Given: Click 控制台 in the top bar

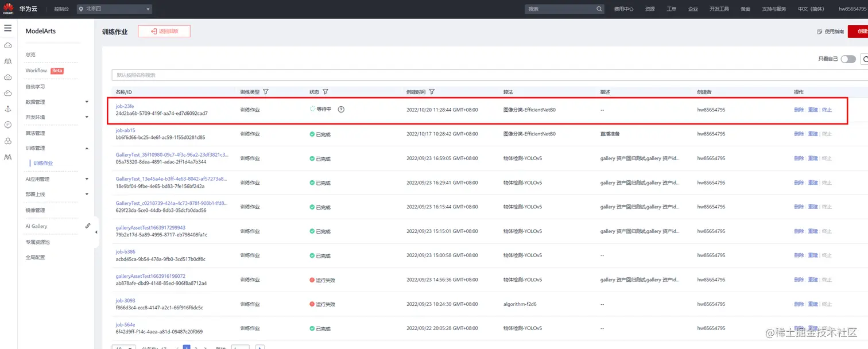Looking at the screenshot, I should (61, 9).
